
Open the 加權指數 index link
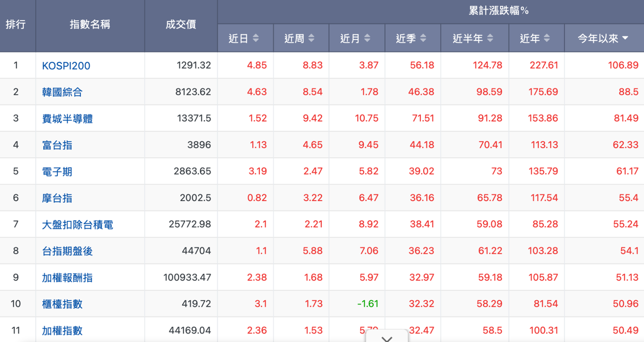(x=62, y=331)
